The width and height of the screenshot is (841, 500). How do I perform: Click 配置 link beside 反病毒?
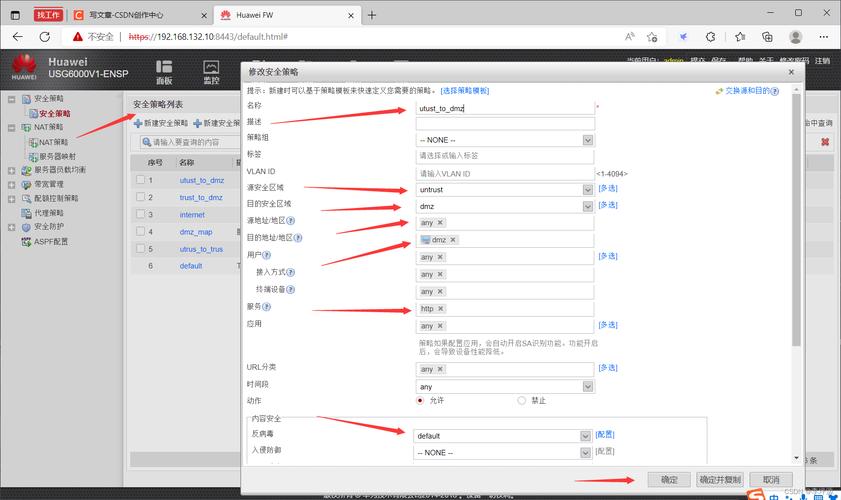604,435
